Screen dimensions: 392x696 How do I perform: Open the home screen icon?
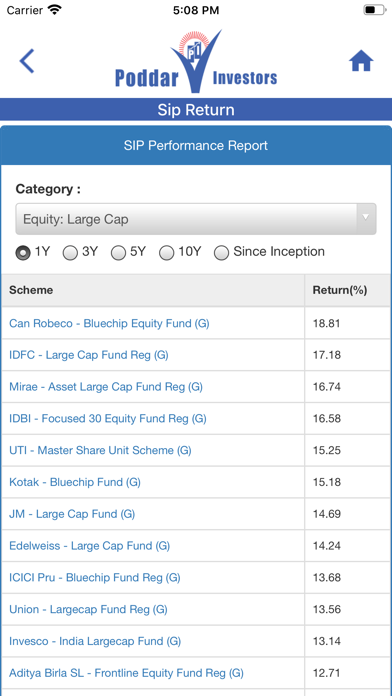point(361,61)
